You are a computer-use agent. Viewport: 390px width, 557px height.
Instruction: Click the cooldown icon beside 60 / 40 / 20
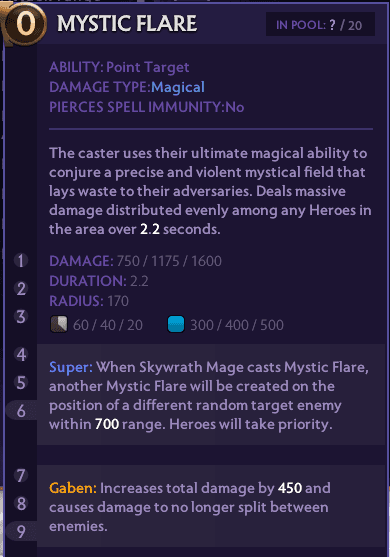pos(59,324)
